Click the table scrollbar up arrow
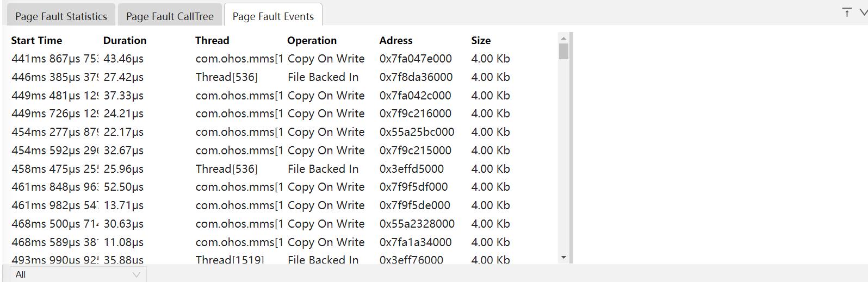 tap(563, 38)
